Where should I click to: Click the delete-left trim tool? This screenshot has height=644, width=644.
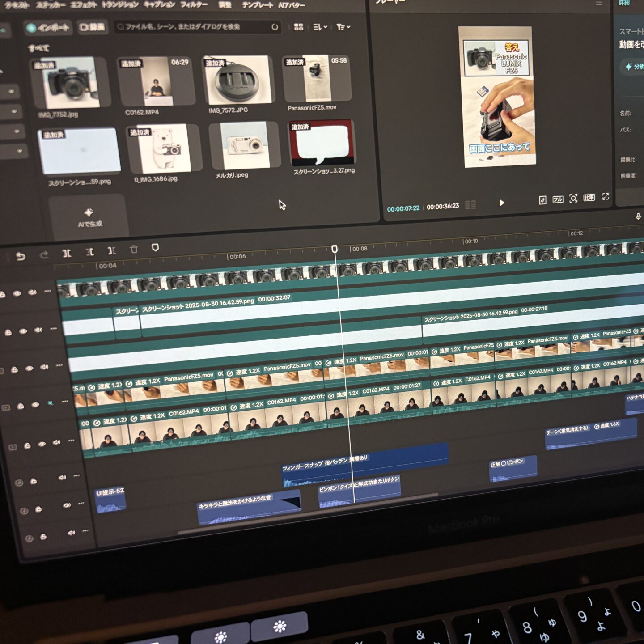tap(90, 252)
